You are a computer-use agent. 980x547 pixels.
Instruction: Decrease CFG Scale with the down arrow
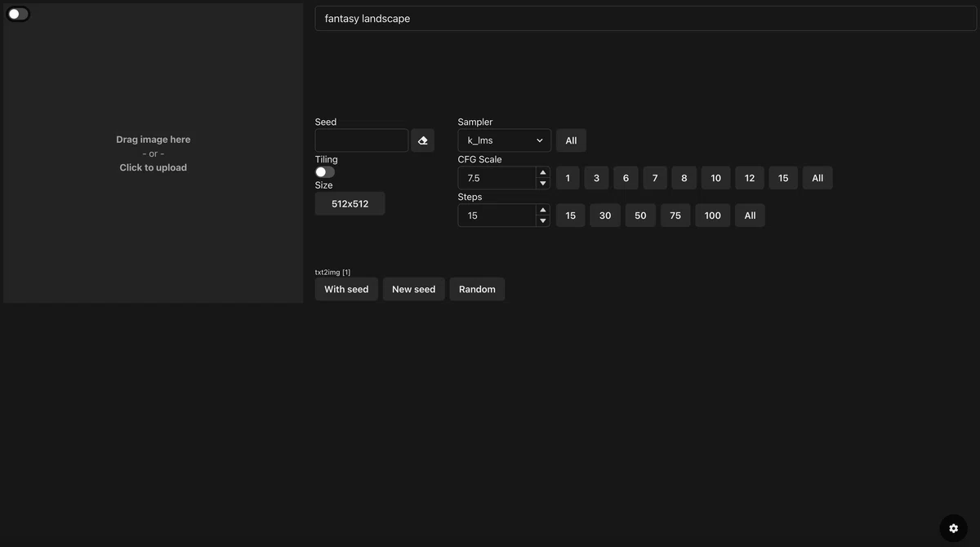543,184
